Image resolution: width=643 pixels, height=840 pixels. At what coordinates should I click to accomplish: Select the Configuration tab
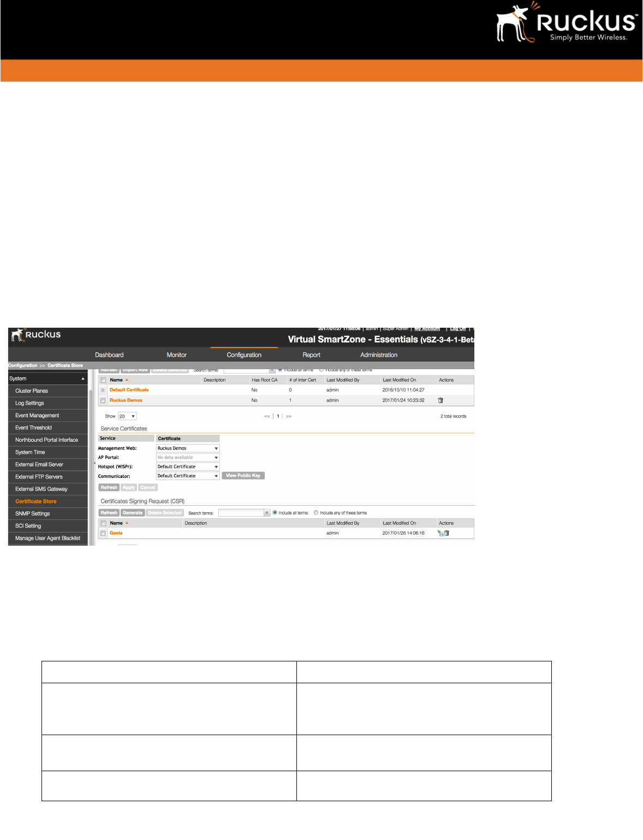click(x=244, y=355)
